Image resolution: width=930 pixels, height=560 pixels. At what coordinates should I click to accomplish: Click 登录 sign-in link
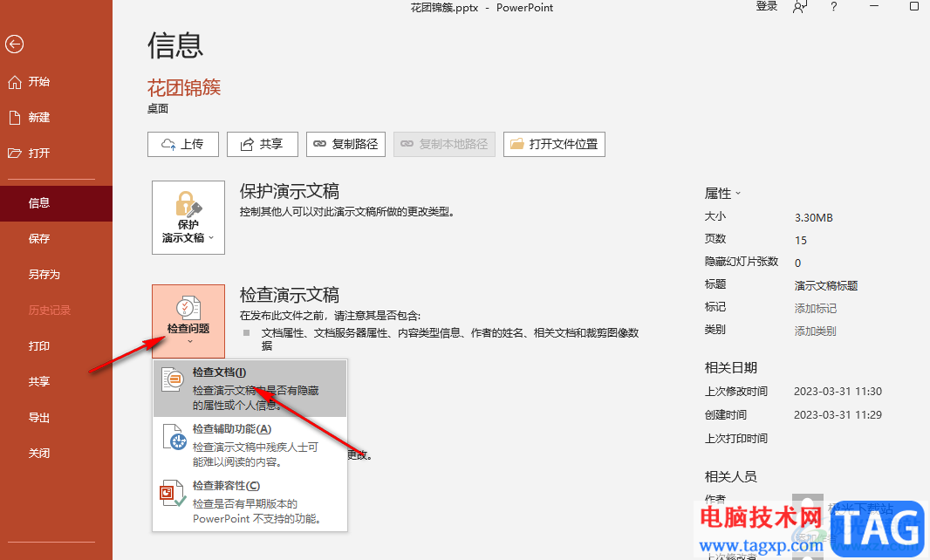click(766, 6)
